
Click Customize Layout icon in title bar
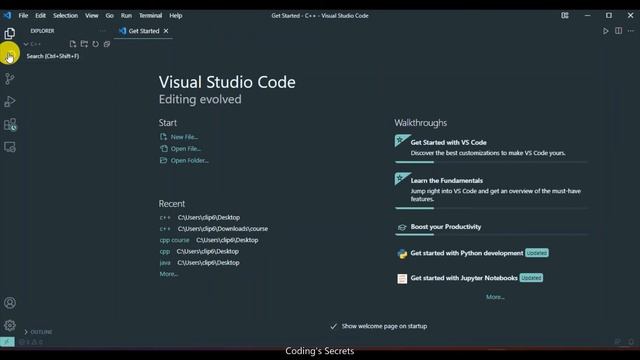click(565, 16)
